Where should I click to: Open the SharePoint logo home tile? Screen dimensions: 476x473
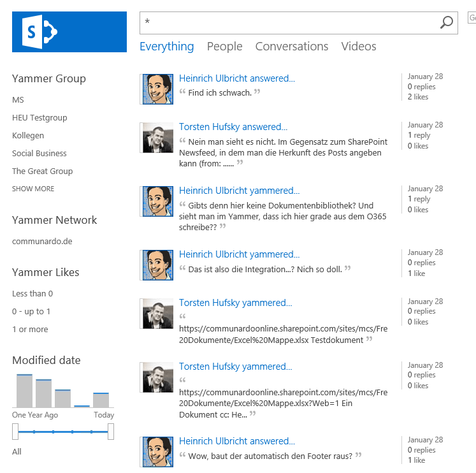[69, 32]
